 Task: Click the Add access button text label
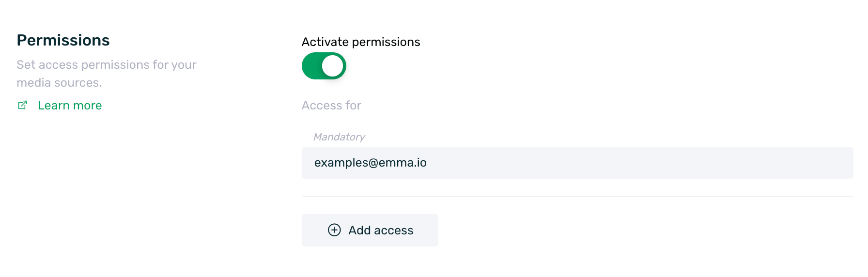tap(381, 231)
